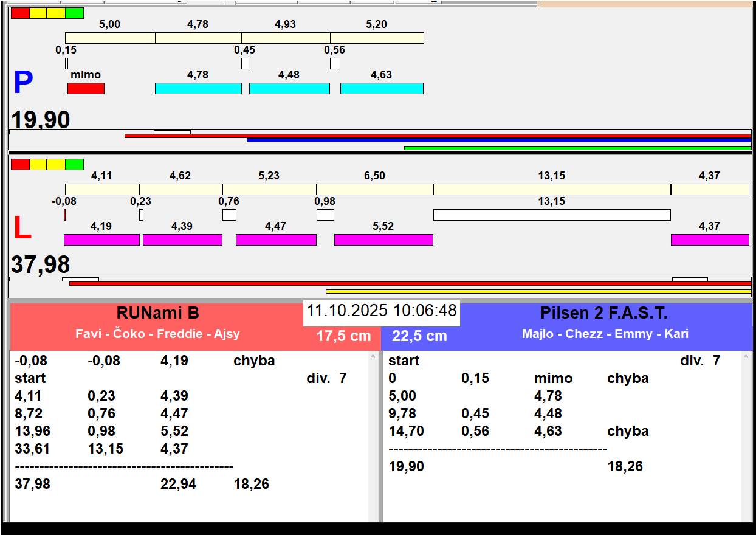This screenshot has height=535, width=756.
Task: Click the Pilsen 2 F.A.S.T. team header
Action: 603,314
